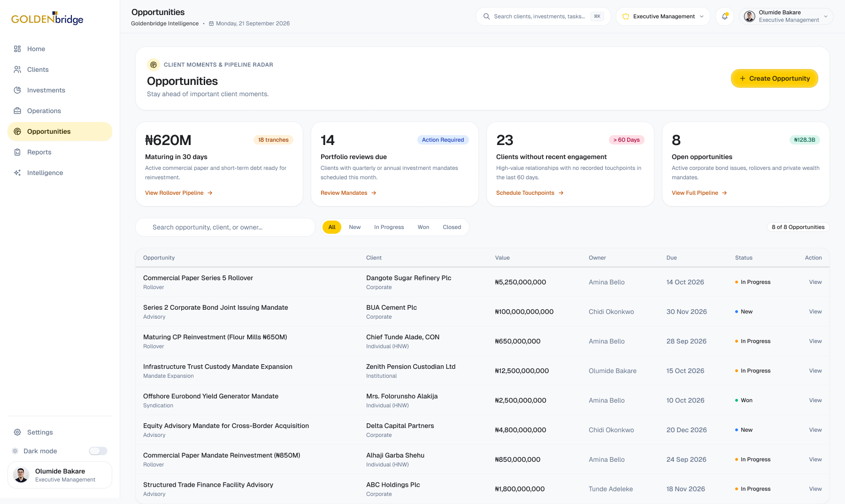Toggle the Dark mode switch
845x504 pixels.
[x=98, y=451]
